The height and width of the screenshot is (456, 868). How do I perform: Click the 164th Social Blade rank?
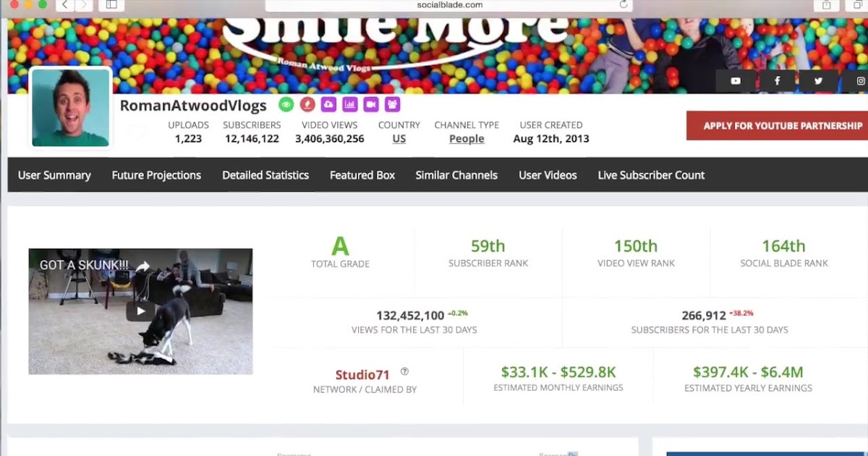783,246
